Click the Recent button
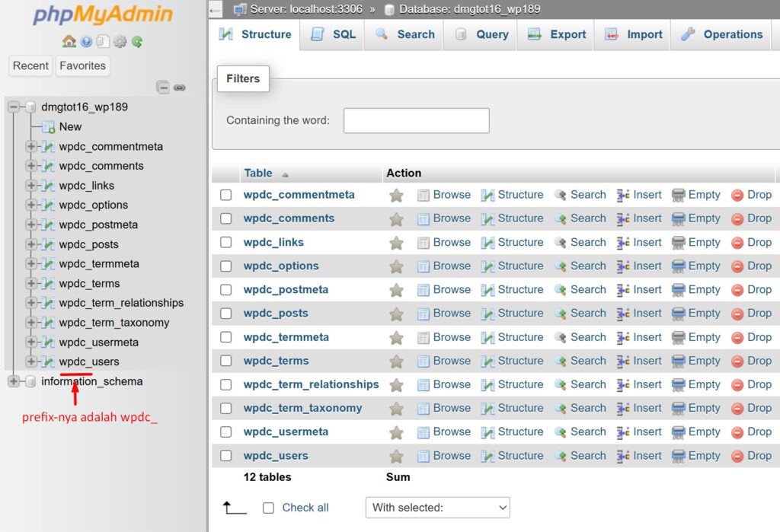 point(30,65)
